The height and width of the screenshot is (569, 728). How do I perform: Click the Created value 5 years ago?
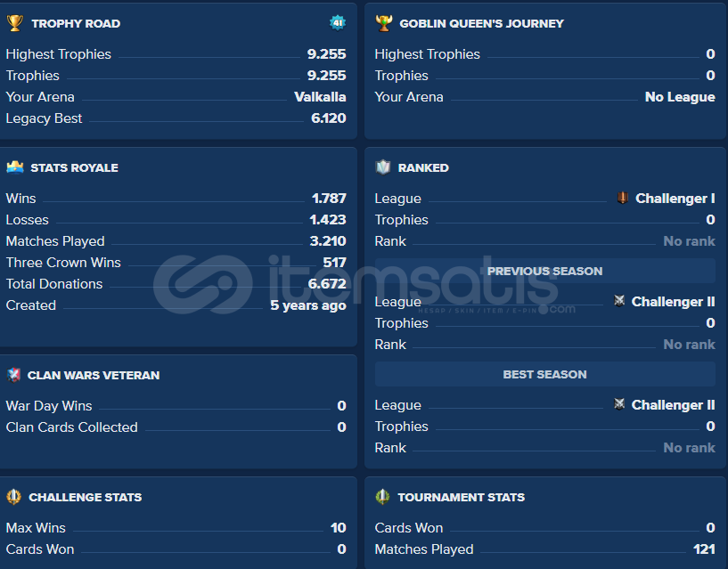pos(308,305)
